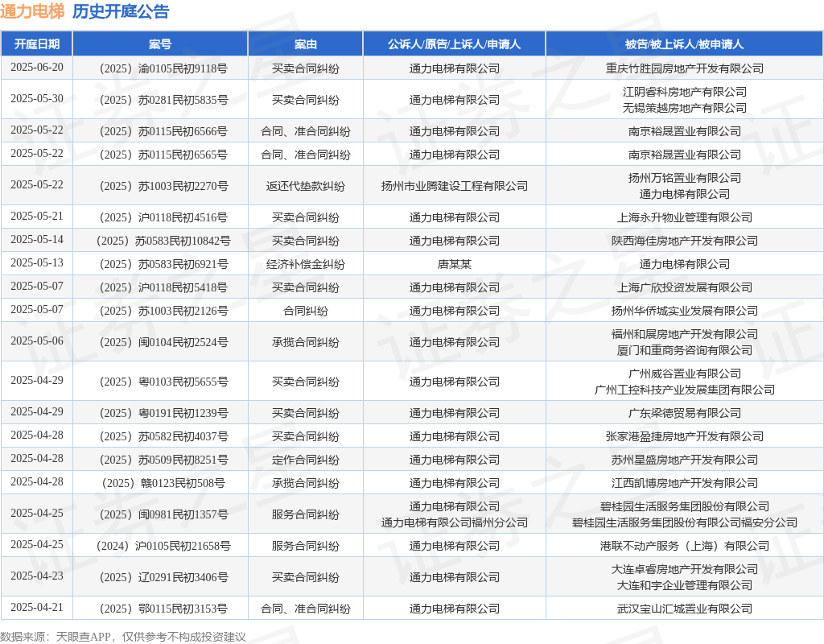The height and width of the screenshot is (644, 824).
Task: Click defendant 广东梁德贸易有限公司
Action: coord(684,413)
